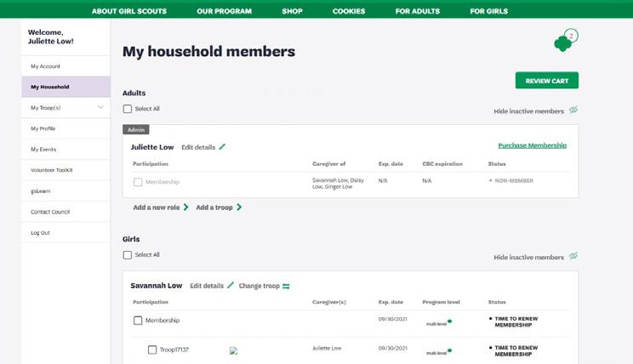
Task: Open the For Girls menu
Action: point(489,11)
